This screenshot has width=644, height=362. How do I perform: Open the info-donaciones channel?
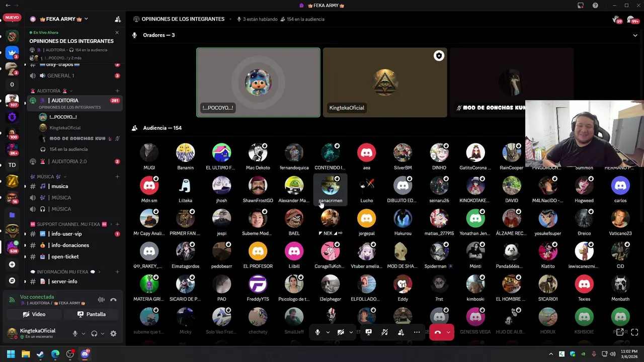(x=74, y=245)
